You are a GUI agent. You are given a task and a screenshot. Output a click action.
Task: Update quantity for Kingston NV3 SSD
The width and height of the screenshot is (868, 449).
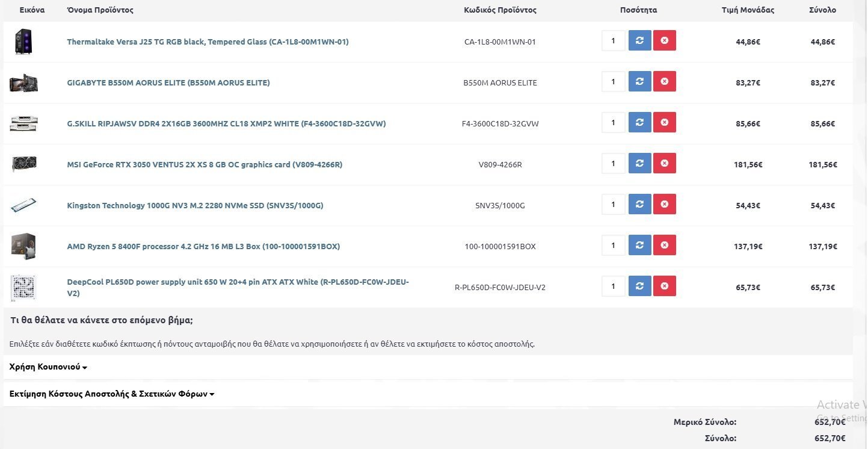(x=640, y=204)
